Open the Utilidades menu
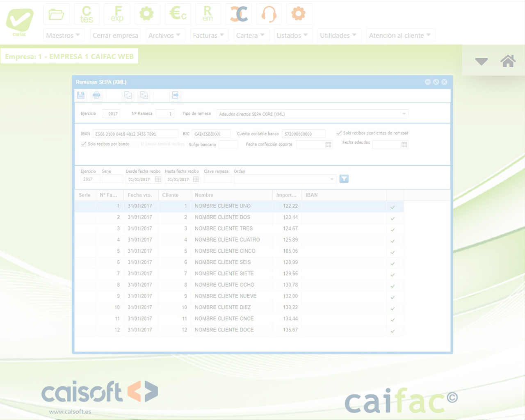Screen dimensions: 525x420 click(338, 35)
